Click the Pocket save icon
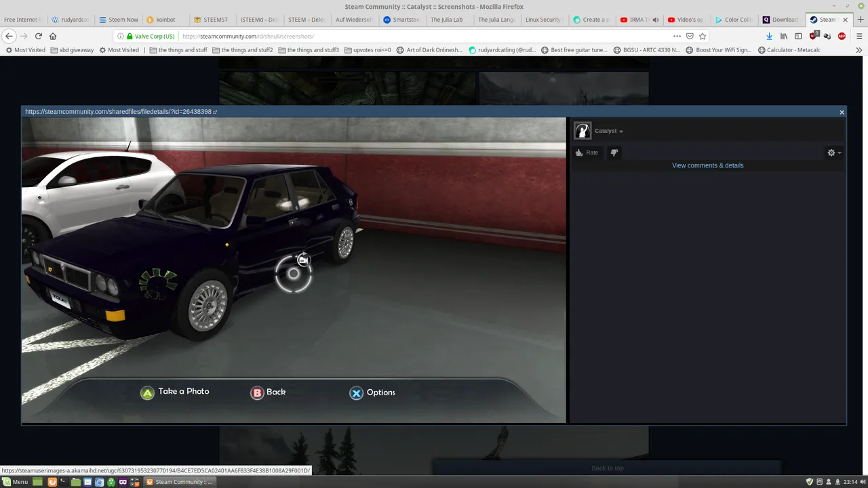Screen dimensions: 868x488 point(690,36)
